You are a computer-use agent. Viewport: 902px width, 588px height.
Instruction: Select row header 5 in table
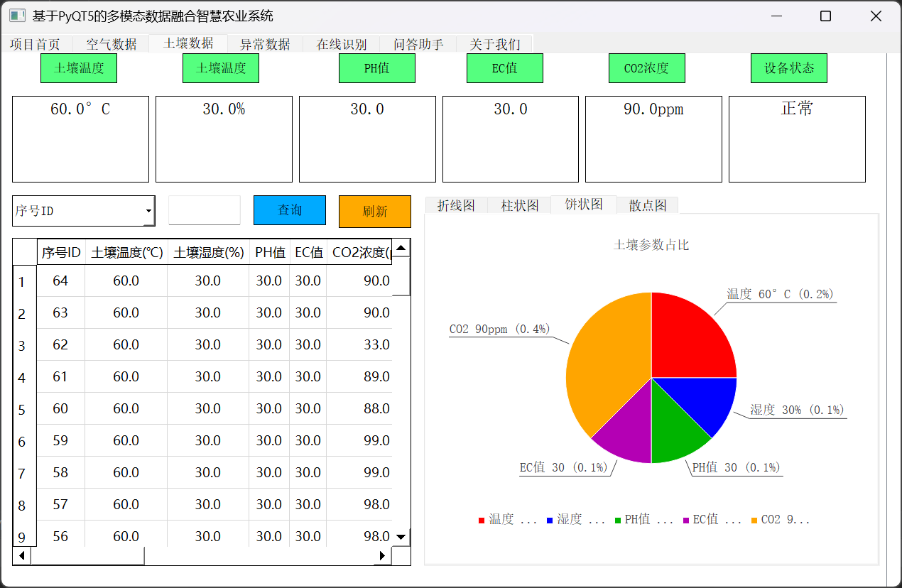click(25, 409)
